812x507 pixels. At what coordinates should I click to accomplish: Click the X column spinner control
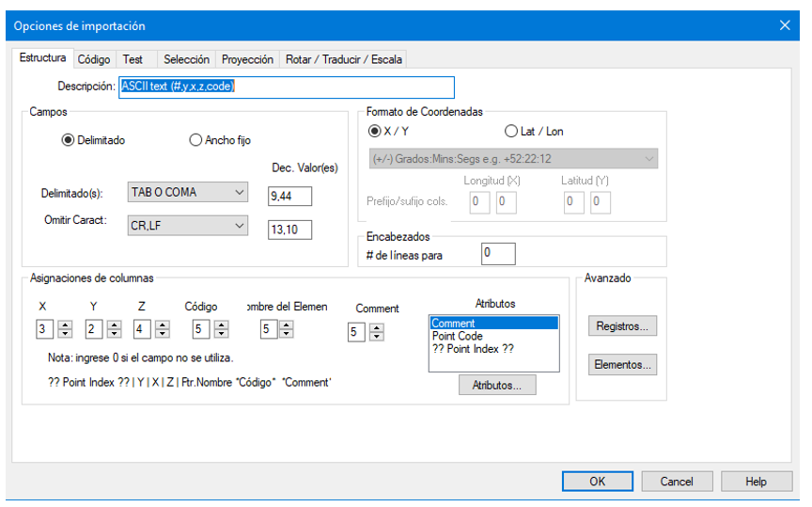click(x=65, y=329)
